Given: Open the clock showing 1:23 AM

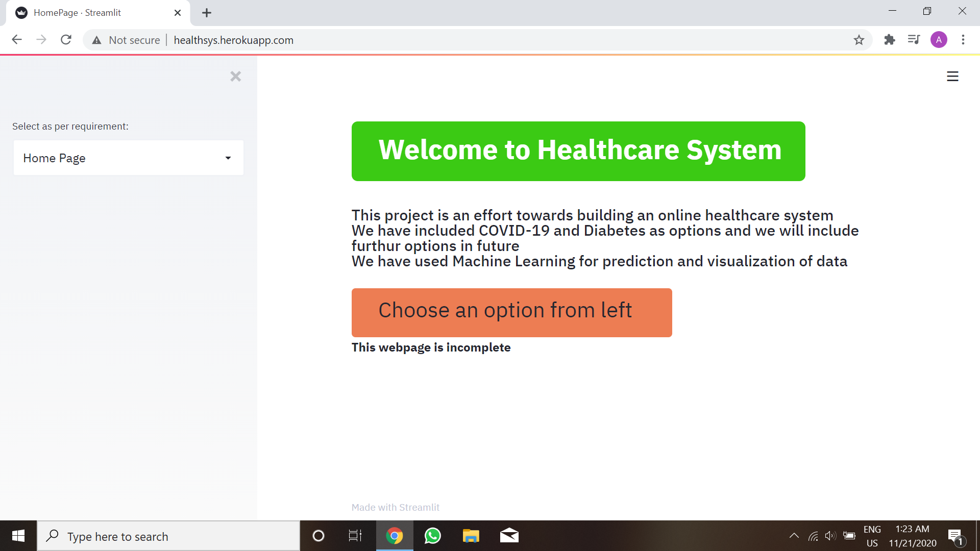Looking at the screenshot, I should click(913, 536).
